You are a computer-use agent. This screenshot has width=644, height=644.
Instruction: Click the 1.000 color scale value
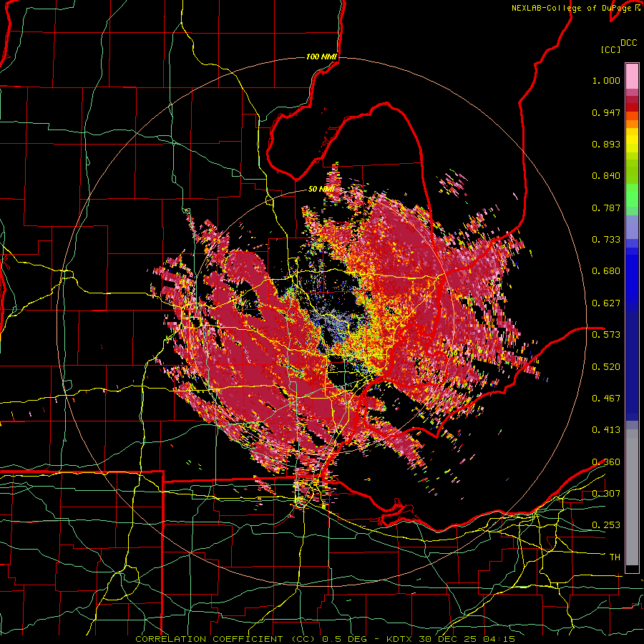coord(606,80)
